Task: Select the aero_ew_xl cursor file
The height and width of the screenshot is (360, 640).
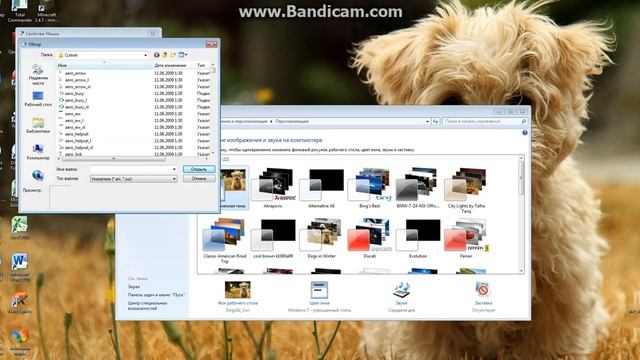Action: (75, 127)
